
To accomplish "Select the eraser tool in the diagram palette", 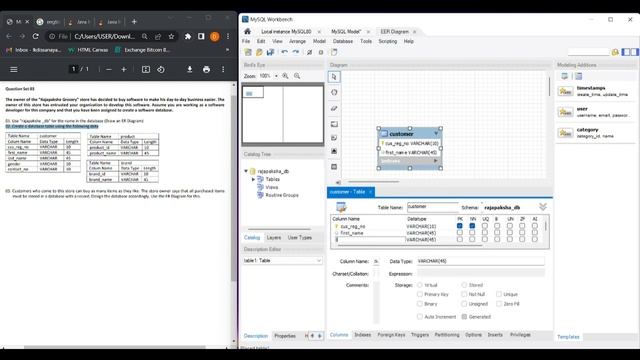I will click(334, 108).
